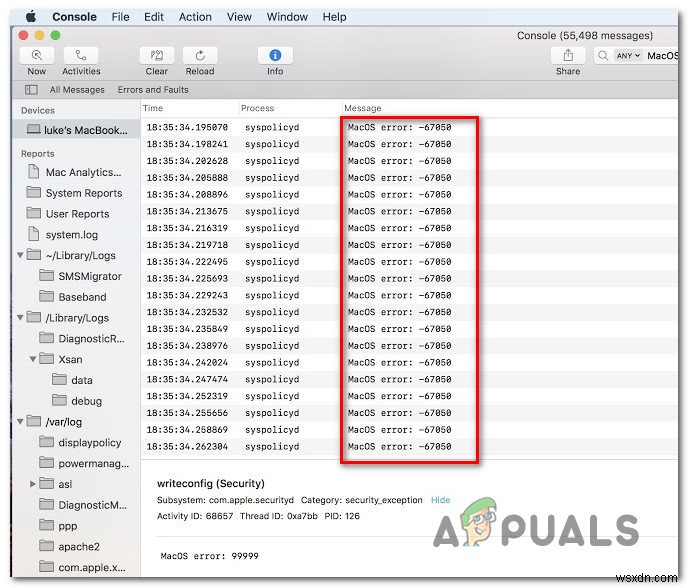Select the SMSMigrator folder

coord(80,276)
